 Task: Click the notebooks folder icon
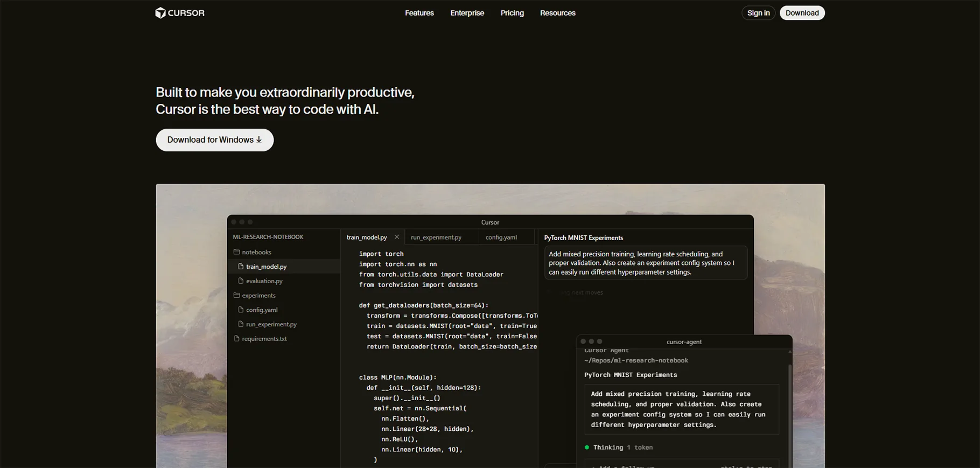pos(236,252)
